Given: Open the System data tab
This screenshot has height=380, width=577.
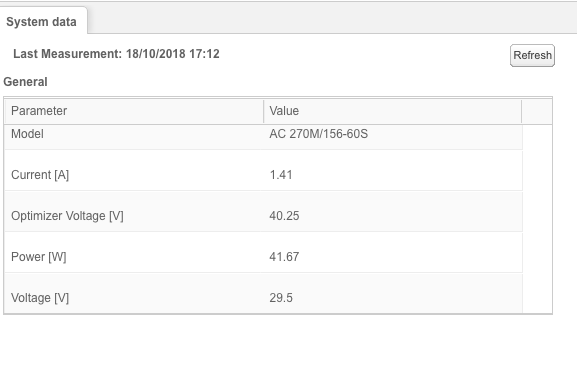Looking at the screenshot, I should [42, 22].
